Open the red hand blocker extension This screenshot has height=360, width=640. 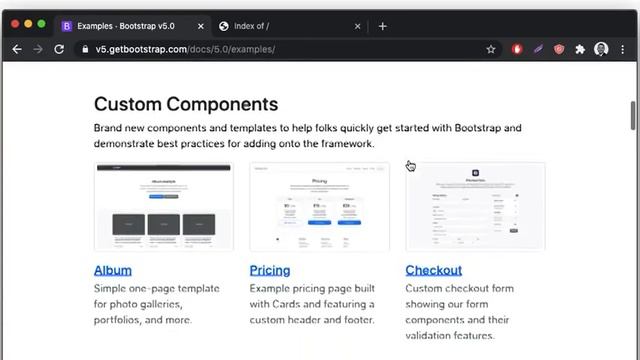tap(517, 49)
